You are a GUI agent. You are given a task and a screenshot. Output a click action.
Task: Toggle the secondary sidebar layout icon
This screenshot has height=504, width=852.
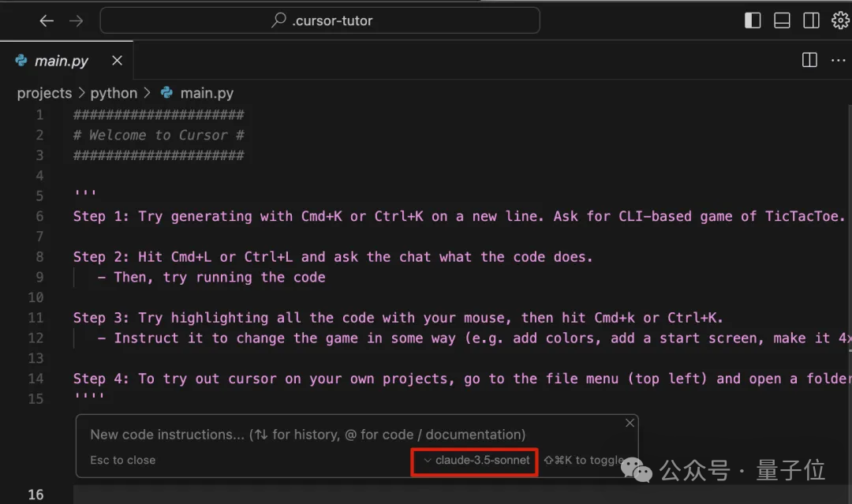811,21
